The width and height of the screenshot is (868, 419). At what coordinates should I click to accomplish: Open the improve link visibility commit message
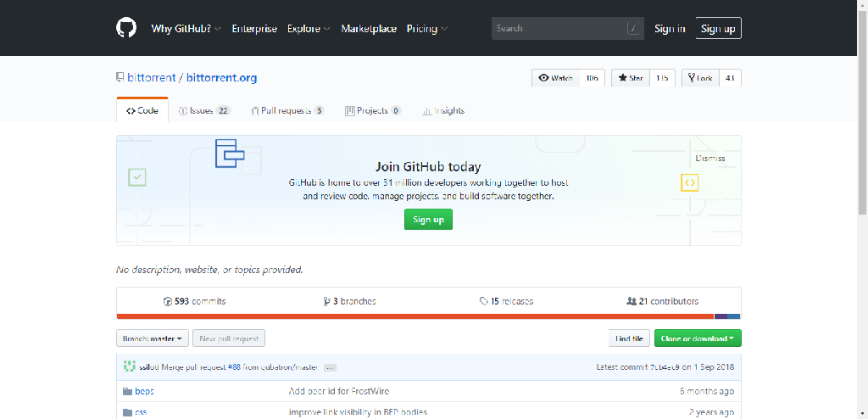tap(358, 412)
